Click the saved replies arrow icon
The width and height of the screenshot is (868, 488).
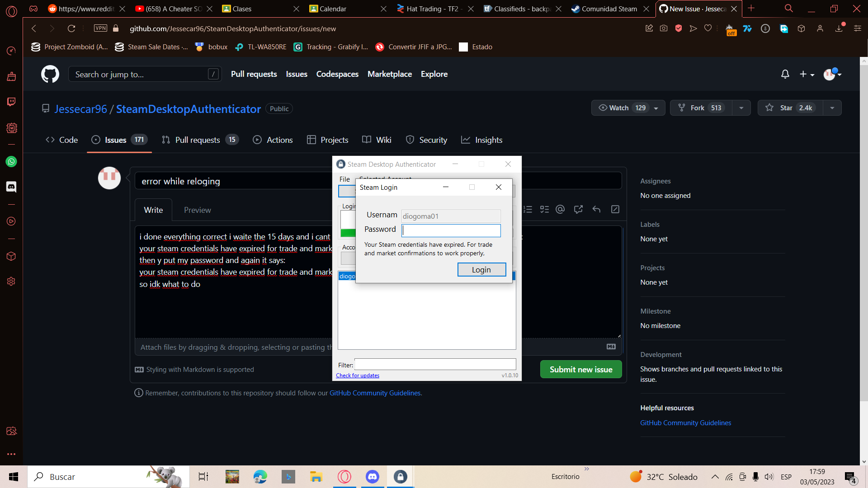pyautogui.click(x=596, y=209)
